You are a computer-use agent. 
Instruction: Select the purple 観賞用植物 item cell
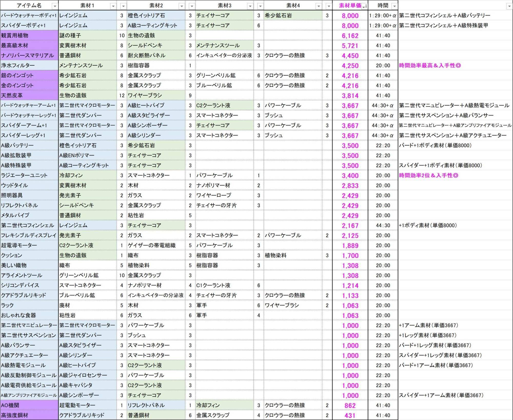(29, 35)
